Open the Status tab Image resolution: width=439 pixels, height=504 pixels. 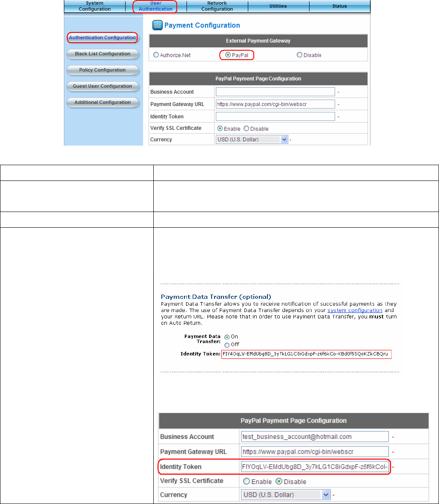(340, 6)
